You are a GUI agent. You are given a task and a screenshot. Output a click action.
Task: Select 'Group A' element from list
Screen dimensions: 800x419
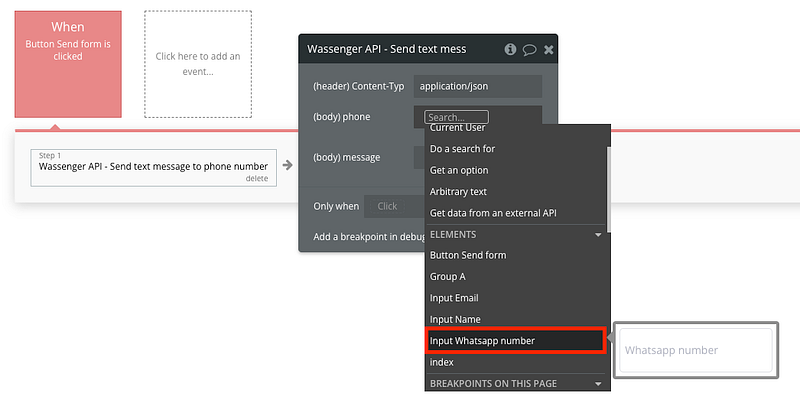[448, 276]
